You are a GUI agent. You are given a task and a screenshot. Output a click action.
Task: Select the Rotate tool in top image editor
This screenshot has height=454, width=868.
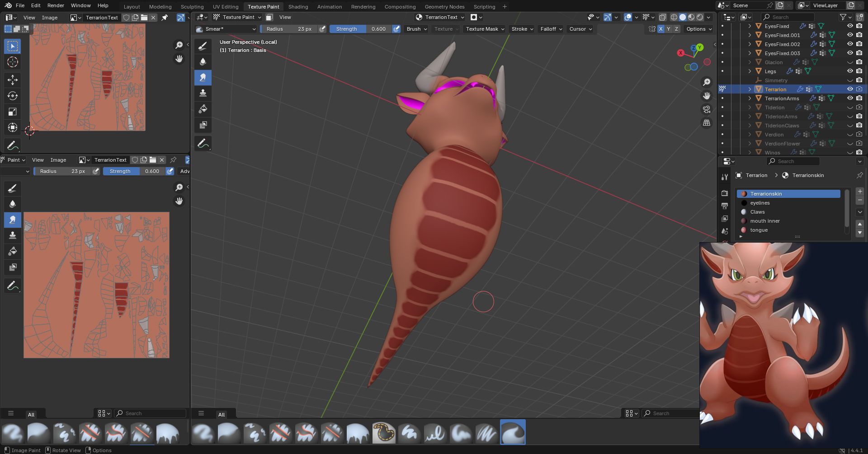pos(13,96)
